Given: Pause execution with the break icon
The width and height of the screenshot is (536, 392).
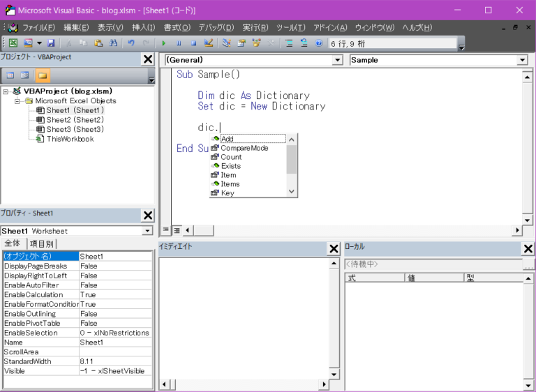Looking at the screenshot, I should pos(179,43).
